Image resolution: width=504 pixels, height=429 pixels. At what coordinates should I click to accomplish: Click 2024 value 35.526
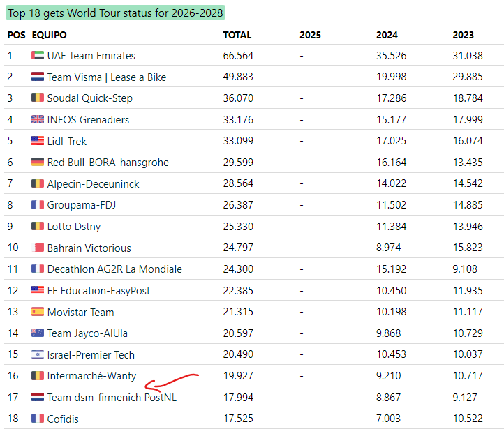pos(391,56)
